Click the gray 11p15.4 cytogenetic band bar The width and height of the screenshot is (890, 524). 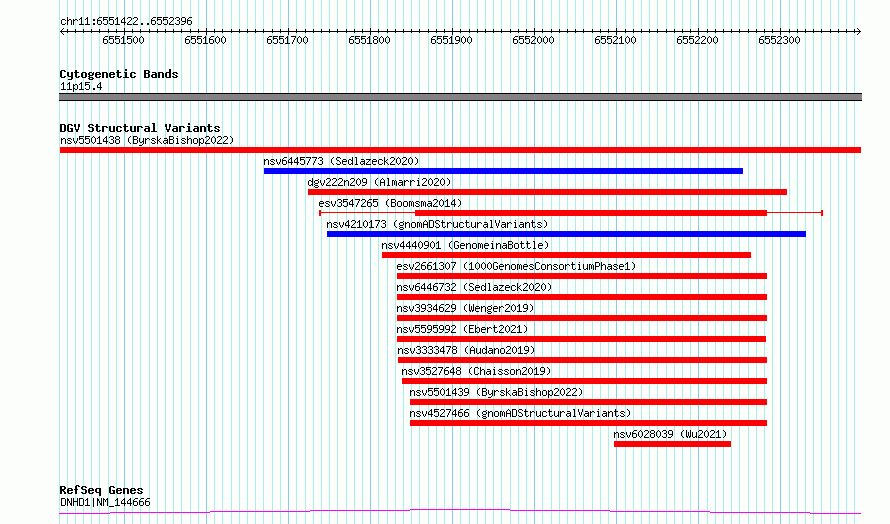[x=460, y=97]
